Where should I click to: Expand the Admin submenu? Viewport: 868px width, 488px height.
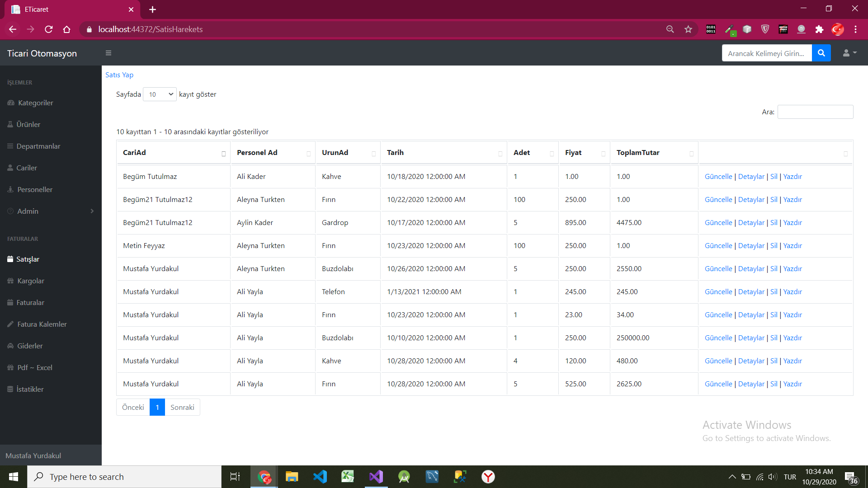[27, 211]
